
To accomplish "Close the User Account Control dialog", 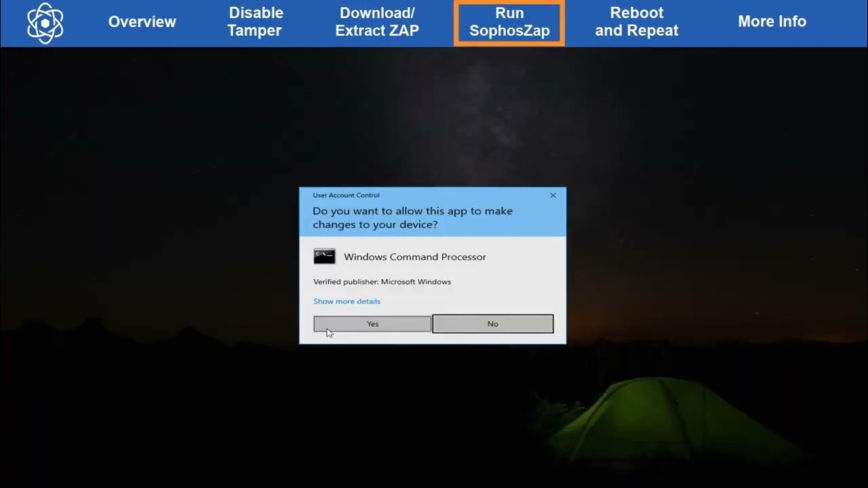I will pyautogui.click(x=553, y=195).
